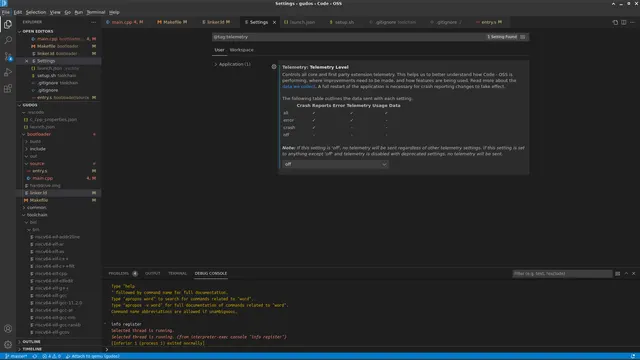The height and width of the screenshot is (360, 640).
Task: Open the Explorer view in activity bar
Action: pyautogui.click(x=8, y=24)
